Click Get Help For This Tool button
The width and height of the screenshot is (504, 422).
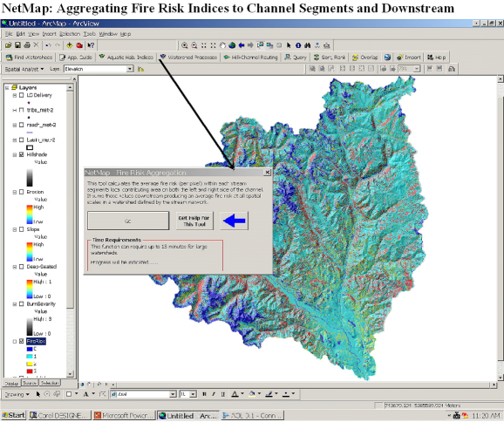194,221
